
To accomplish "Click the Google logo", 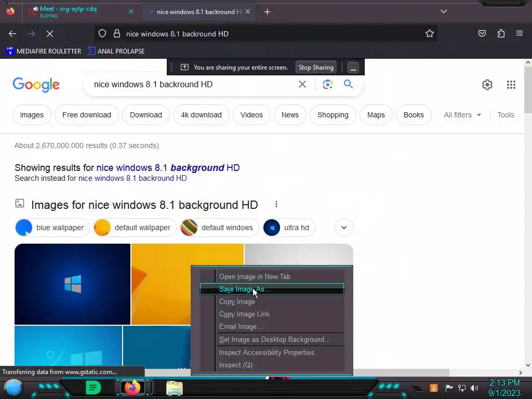I will click(x=36, y=85).
